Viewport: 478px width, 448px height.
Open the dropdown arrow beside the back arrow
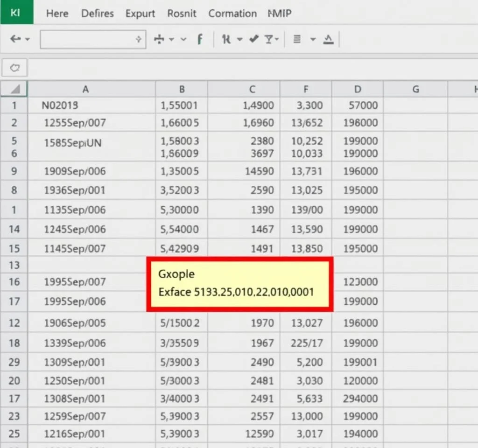point(27,40)
